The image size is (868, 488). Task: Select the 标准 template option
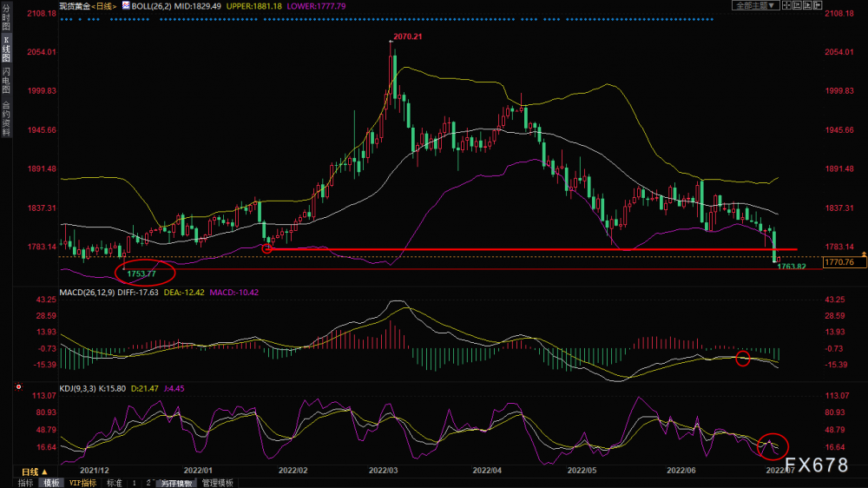click(114, 483)
